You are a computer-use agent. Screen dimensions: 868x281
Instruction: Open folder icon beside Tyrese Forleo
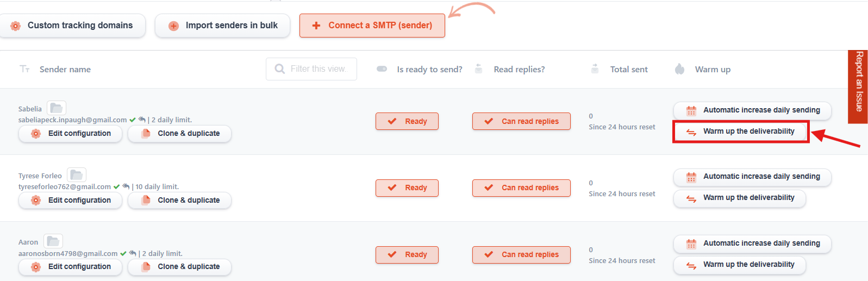[77, 175]
